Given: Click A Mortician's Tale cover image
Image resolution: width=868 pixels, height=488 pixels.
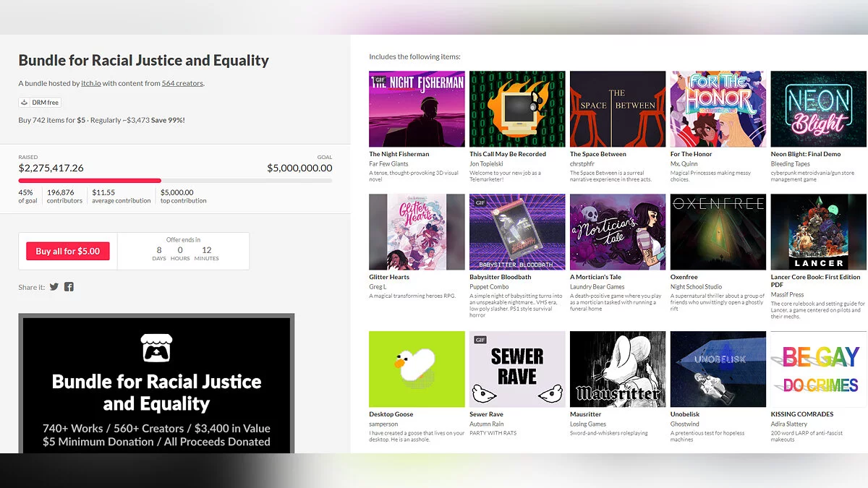Looking at the screenshot, I should coord(618,232).
